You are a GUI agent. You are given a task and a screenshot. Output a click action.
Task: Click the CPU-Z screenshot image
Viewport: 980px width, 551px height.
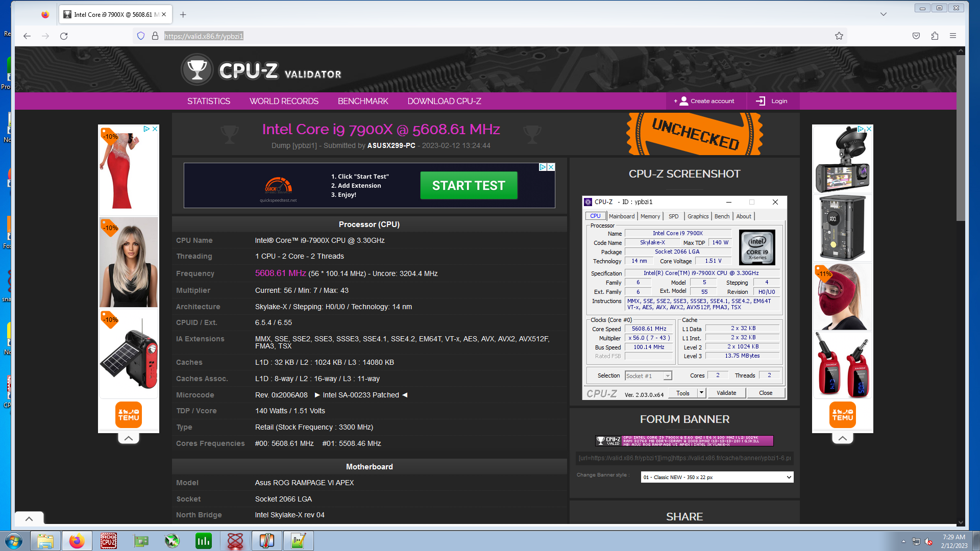click(x=684, y=297)
